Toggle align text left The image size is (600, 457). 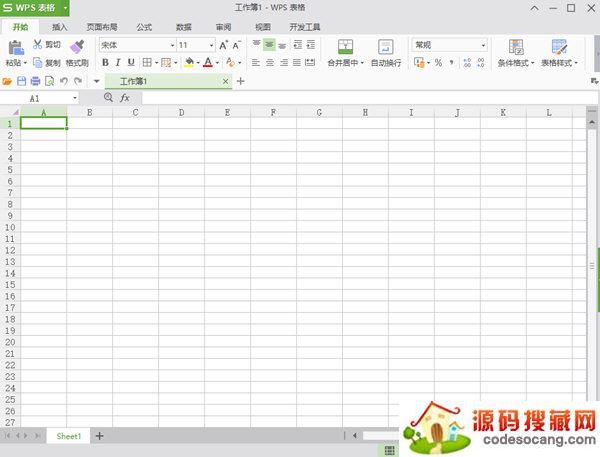tap(256, 62)
